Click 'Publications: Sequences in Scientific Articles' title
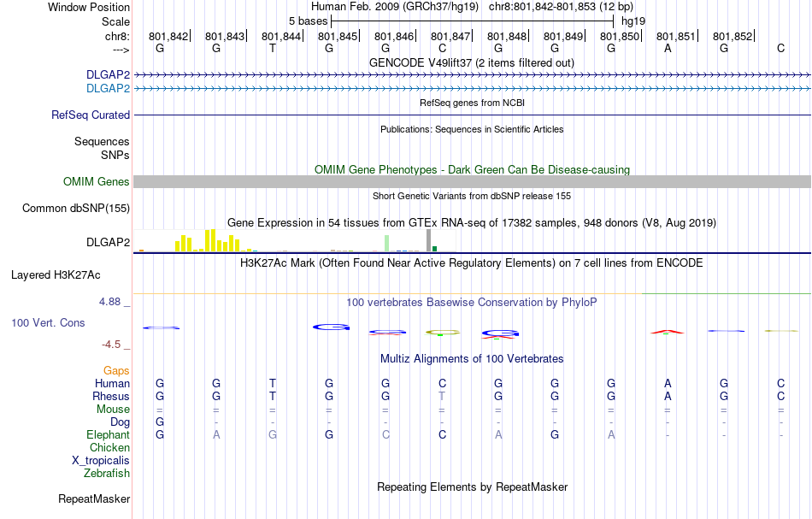 472,129
